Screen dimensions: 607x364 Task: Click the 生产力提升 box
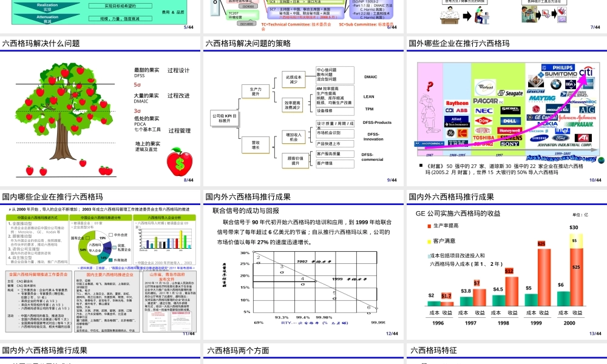tap(256, 91)
